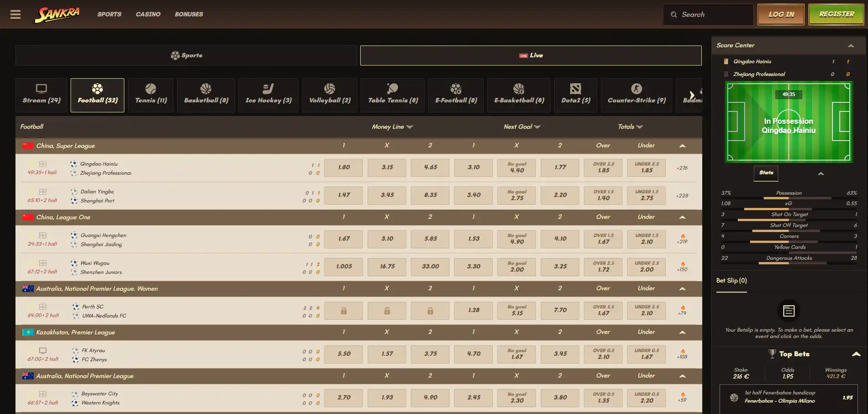This screenshot has height=414, width=868.
Task: Favorite the Guangxi Hengchen match with star
Action: click(31, 235)
